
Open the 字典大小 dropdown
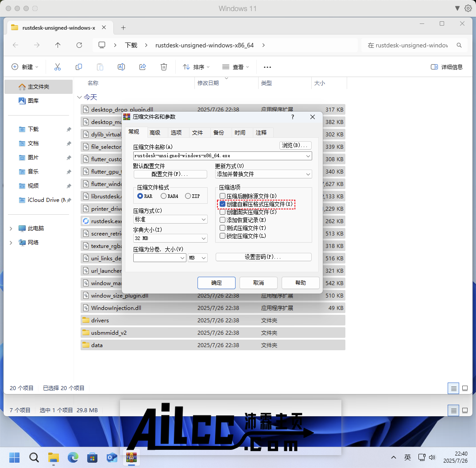pyautogui.click(x=170, y=238)
